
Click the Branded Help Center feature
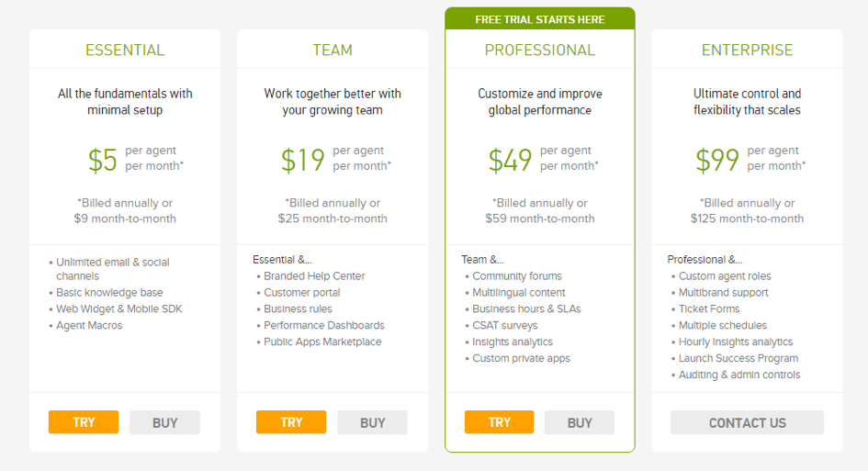click(x=314, y=275)
